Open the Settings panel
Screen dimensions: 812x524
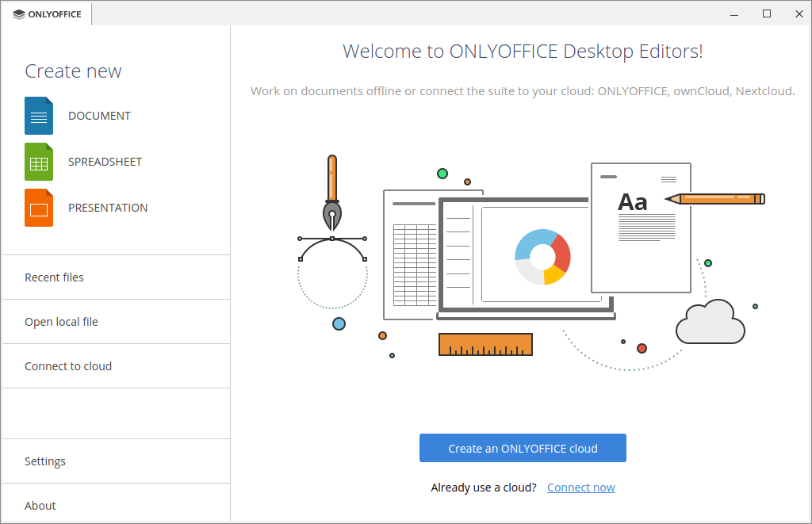coord(117,461)
